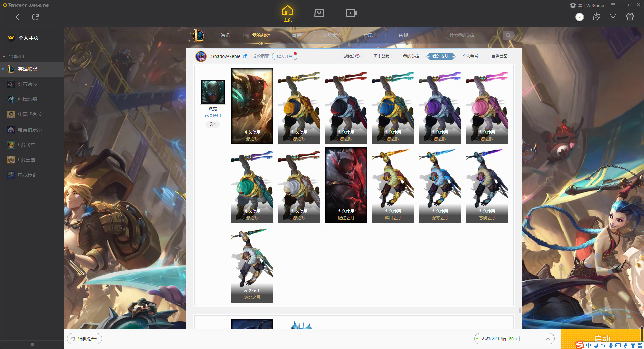The image size is (644, 349).
Task: Select 电竞传奇 in the sidebar
Action: (32, 175)
